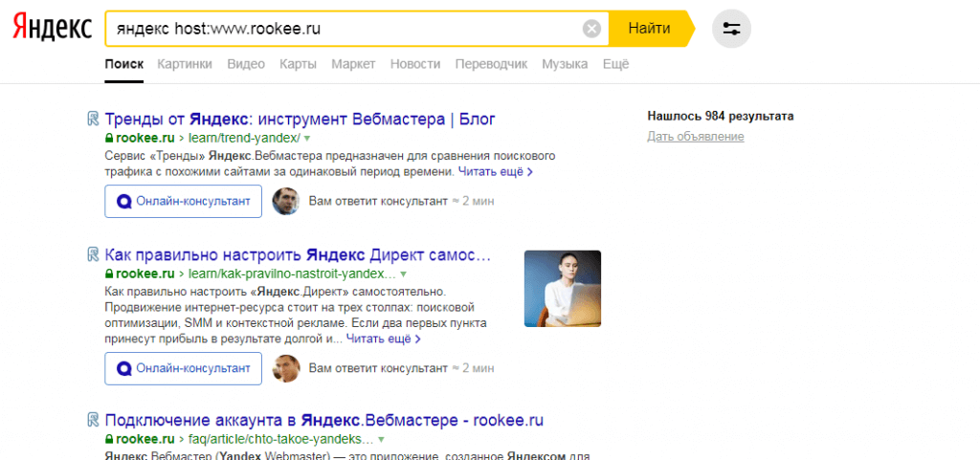Open thumbnail of woman with laptop

[x=563, y=289]
